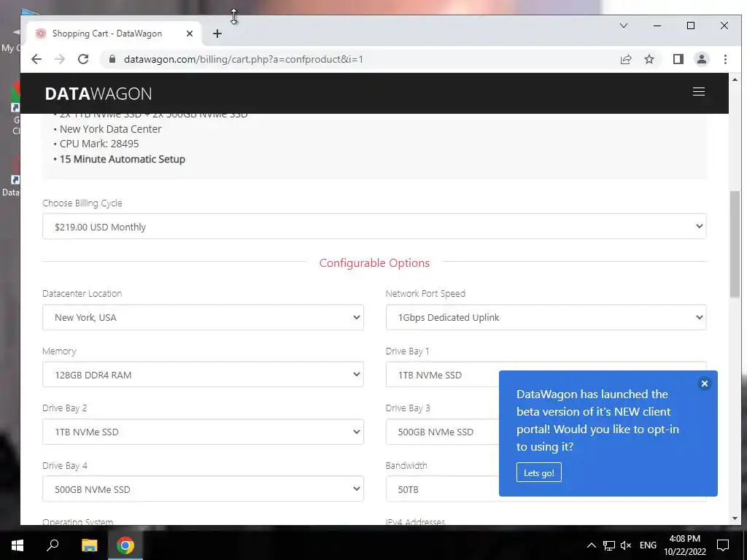Click the browser forward arrow
Screen dimensions: 747x560
[x=60, y=59]
